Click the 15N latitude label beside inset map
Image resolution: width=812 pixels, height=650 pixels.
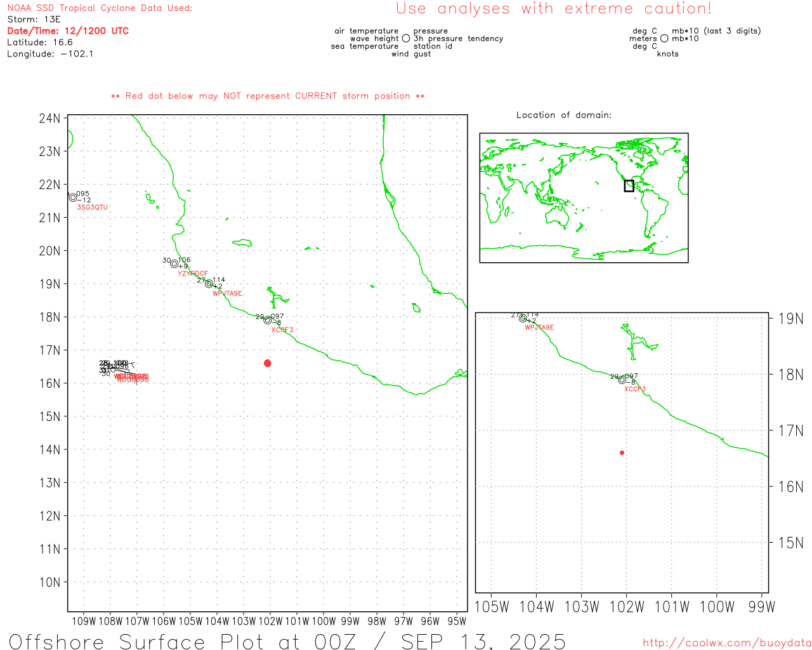(791, 543)
